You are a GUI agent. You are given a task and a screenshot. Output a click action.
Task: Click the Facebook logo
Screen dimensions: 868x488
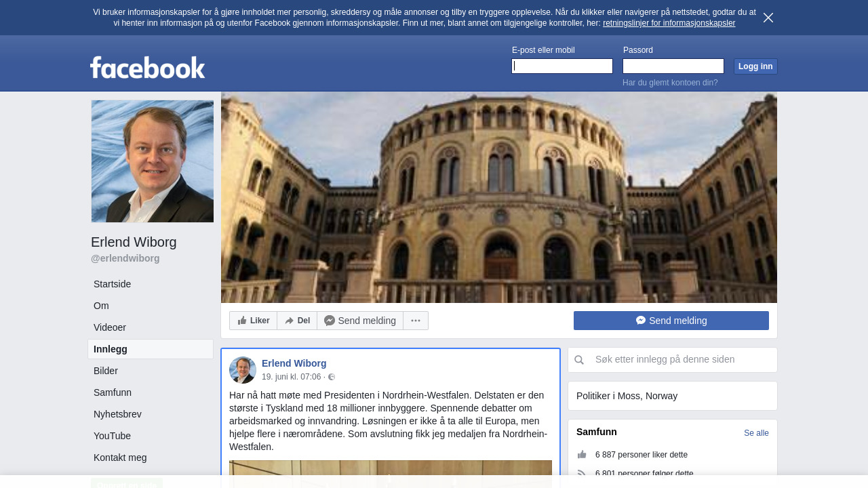click(x=148, y=68)
